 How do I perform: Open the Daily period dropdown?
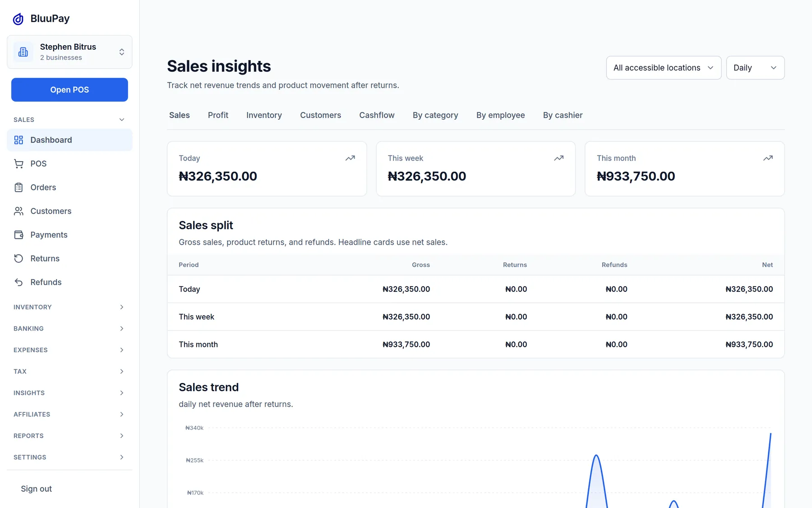pyautogui.click(x=755, y=68)
